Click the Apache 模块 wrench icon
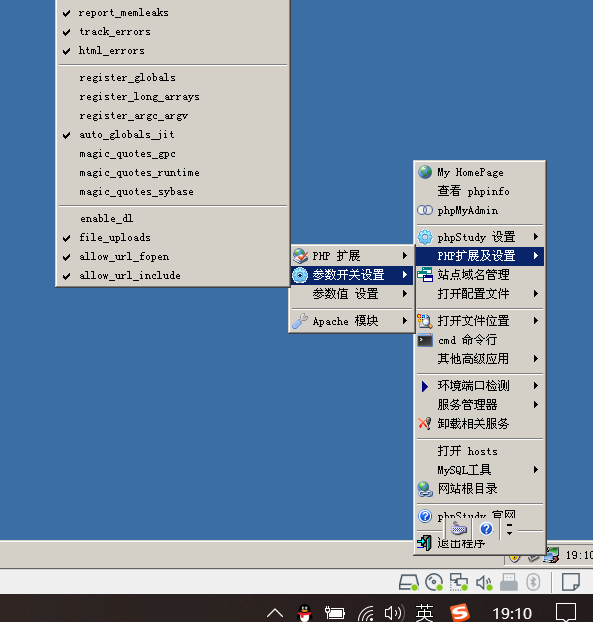Image resolution: width=593 pixels, height=622 pixels. [300, 321]
